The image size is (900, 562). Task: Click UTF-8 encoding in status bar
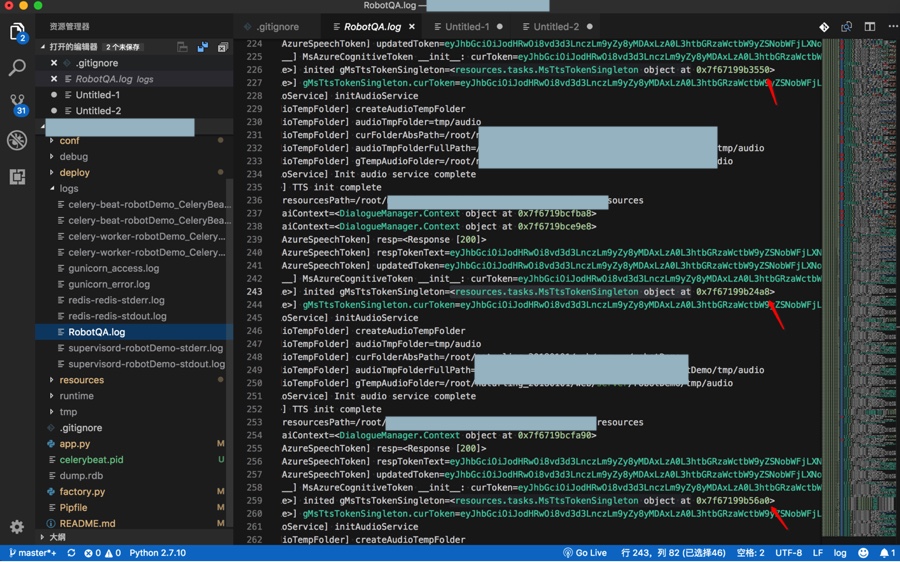point(789,553)
